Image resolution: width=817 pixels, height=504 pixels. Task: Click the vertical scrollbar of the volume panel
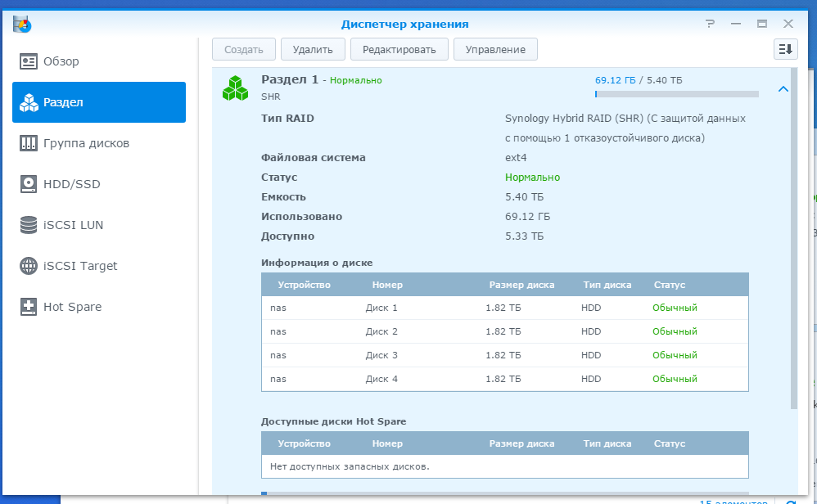[x=794, y=238]
